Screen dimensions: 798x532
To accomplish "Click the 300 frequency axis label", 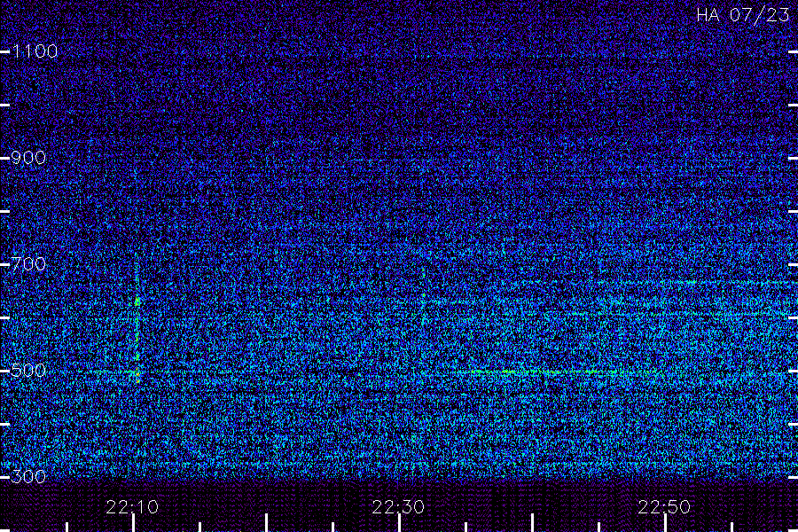I will (28, 477).
